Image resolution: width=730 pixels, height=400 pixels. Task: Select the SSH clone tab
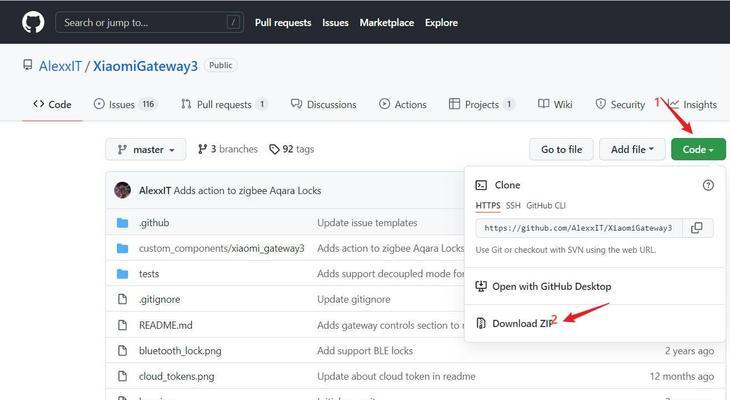[513, 205]
